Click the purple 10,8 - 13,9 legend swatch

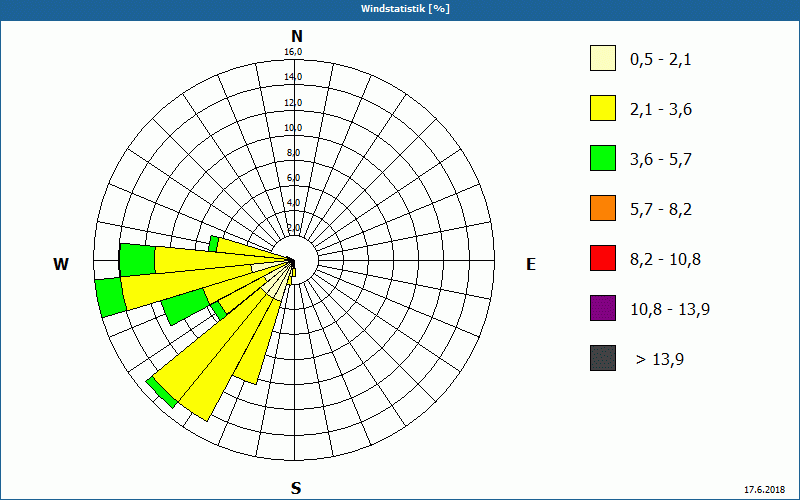603,308
